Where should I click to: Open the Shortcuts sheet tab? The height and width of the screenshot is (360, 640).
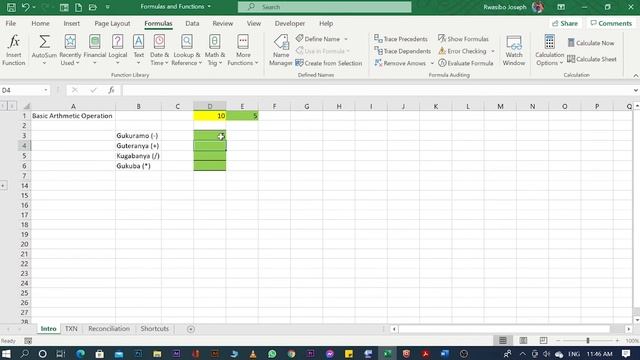coord(154,329)
